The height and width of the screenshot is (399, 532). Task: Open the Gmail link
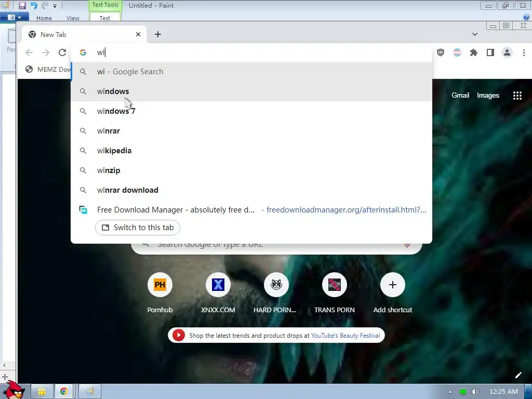pyautogui.click(x=460, y=96)
